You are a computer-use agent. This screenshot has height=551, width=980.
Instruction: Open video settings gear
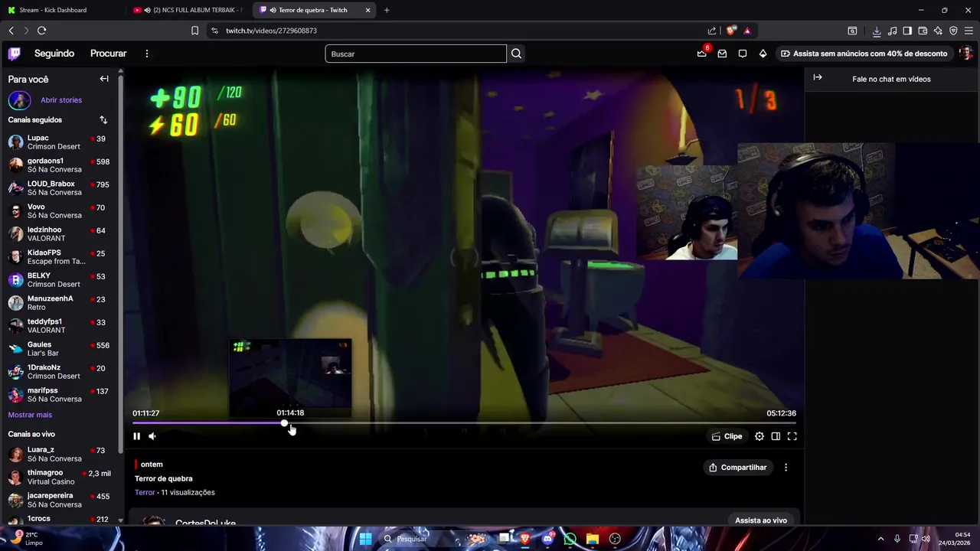click(x=759, y=436)
